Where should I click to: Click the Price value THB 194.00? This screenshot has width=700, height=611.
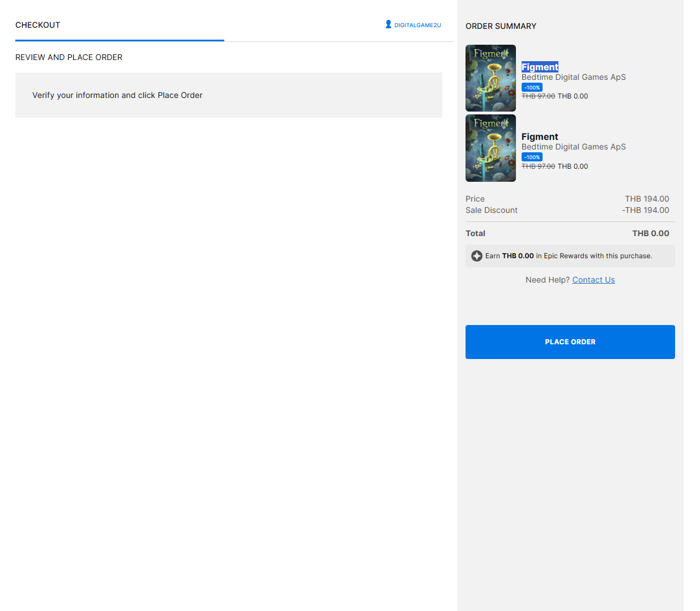pos(647,199)
